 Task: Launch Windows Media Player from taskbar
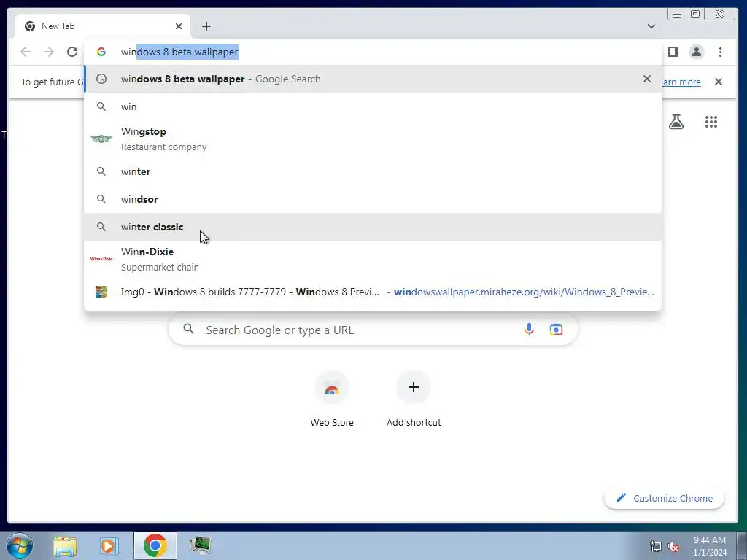click(x=109, y=545)
